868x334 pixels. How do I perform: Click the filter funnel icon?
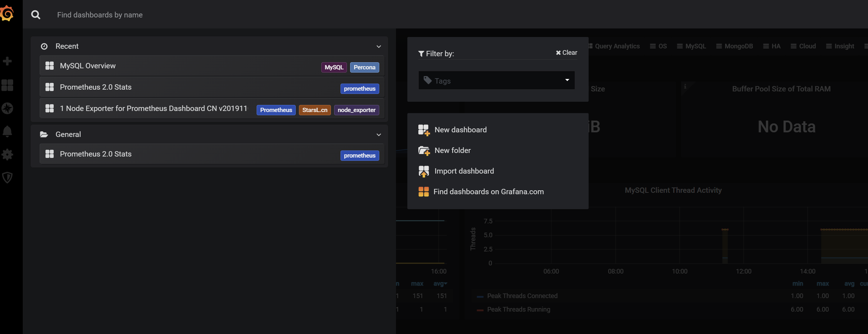(x=421, y=54)
